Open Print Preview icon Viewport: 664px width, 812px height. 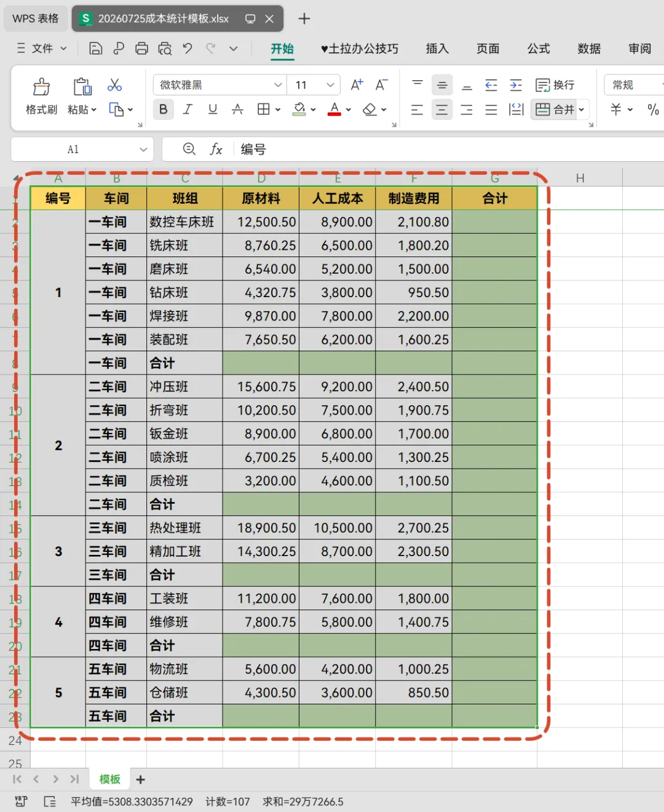point(165,49)
